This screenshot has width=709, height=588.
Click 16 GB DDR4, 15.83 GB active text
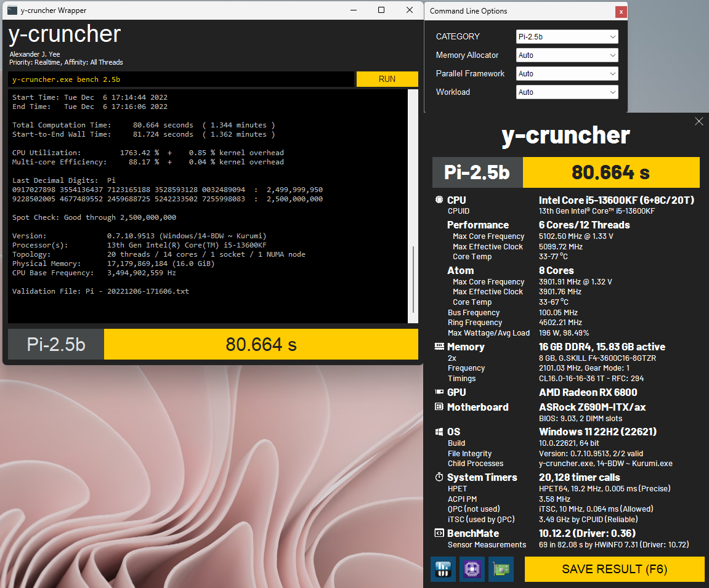coord(602,347)
